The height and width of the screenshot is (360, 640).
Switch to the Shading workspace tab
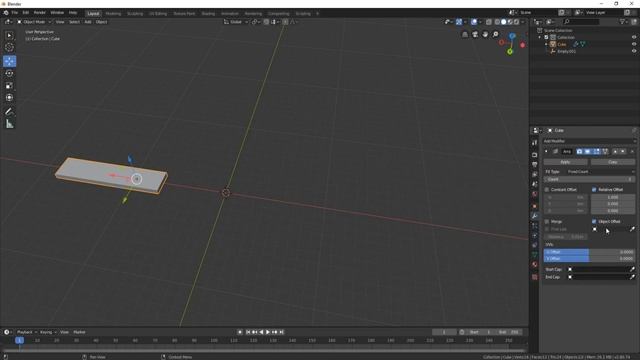click(208, 13)
